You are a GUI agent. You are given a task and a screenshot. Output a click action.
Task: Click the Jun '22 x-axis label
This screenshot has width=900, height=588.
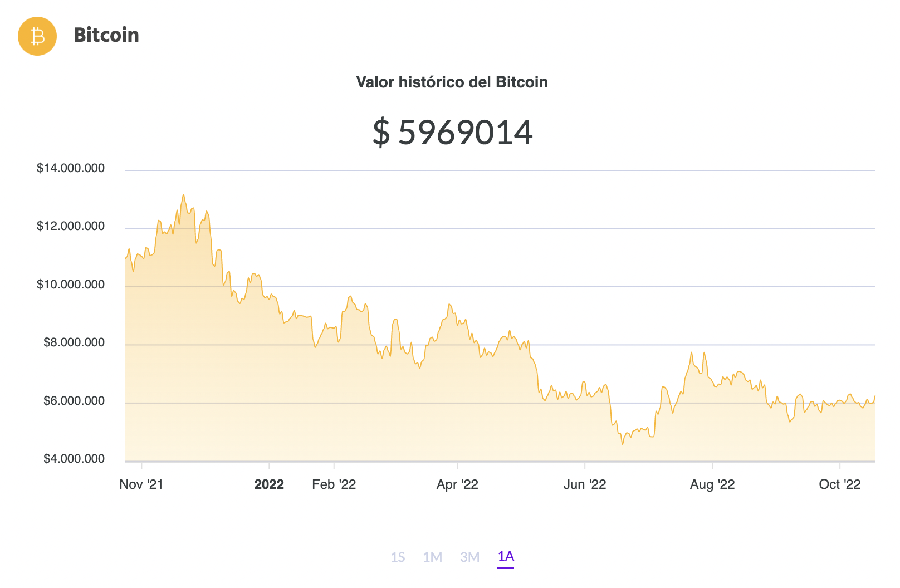tap(584, 484)
